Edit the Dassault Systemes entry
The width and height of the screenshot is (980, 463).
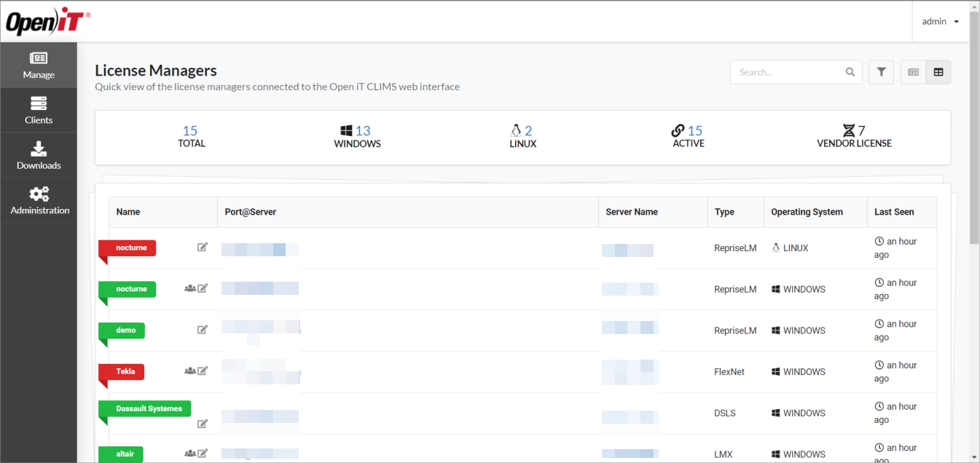pos(203,423)
